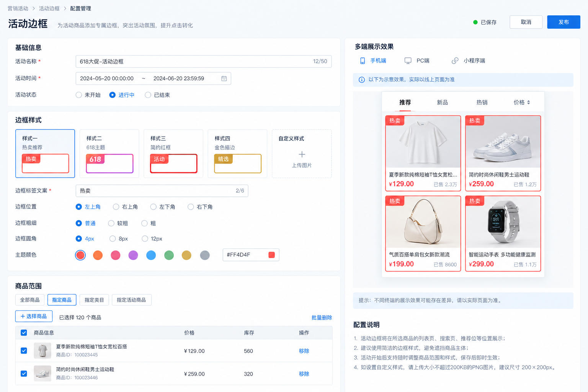This screenshot has width=588, height=392.
Task: Click the #FF4D4F hex color input
Action: click(251, 255)
